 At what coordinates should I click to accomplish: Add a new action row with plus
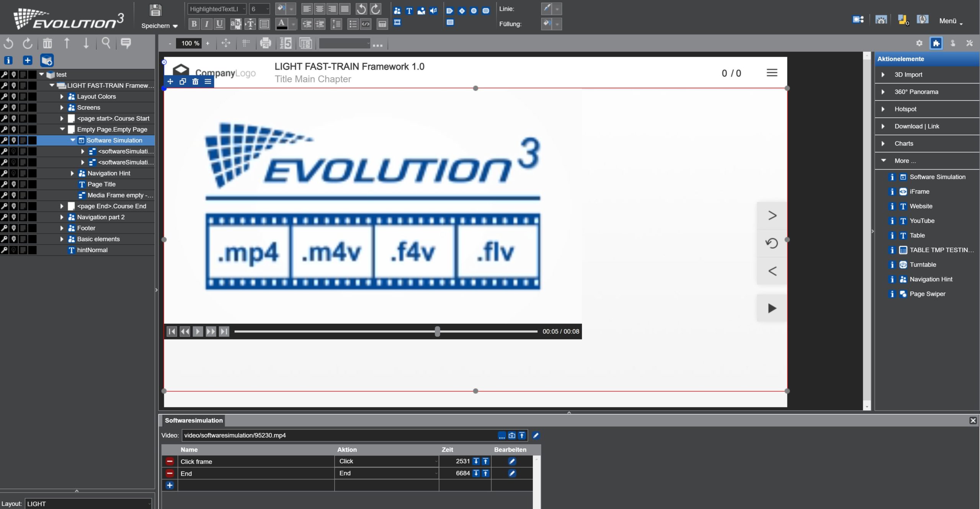pyautogui.click(x=170, y=485)
